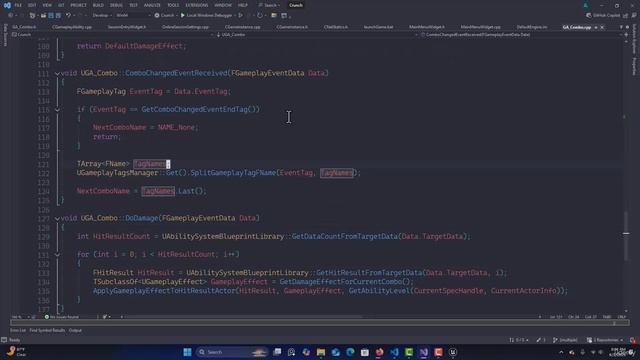Open the PROJECT menu

tap(78, 5)
